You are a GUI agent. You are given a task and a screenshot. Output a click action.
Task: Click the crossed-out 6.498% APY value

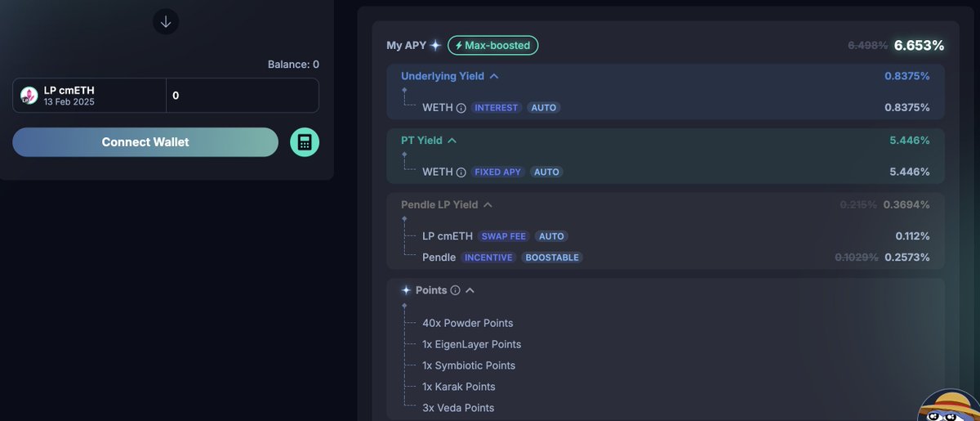pyautogui.click(x=868, y=46)
